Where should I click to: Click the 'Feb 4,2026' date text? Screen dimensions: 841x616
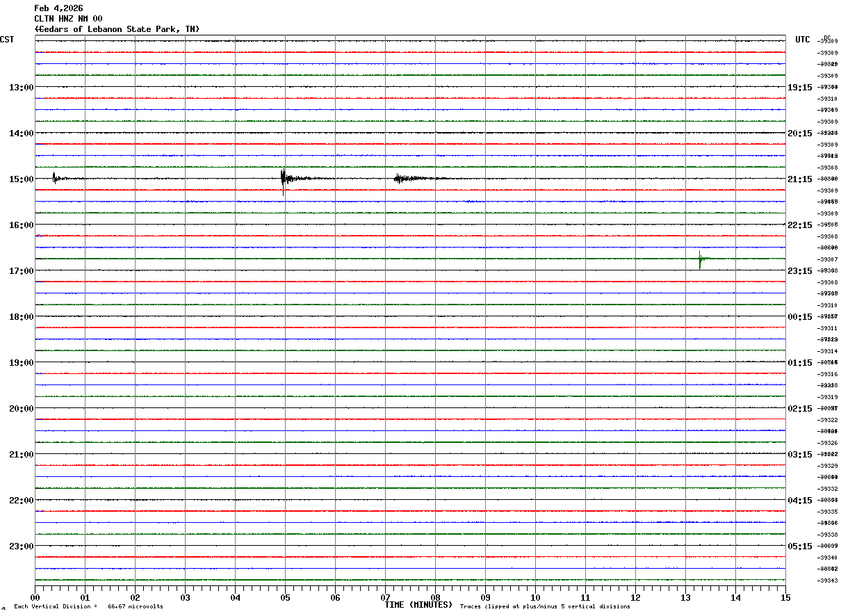pyautogui.click(x=58, y=8)
